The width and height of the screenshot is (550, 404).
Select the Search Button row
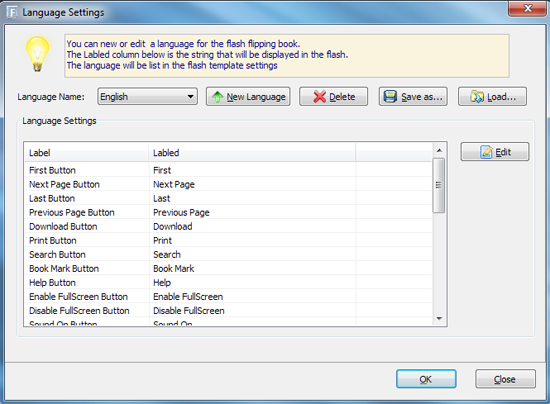pyautogui.click(x=228, y=254)
